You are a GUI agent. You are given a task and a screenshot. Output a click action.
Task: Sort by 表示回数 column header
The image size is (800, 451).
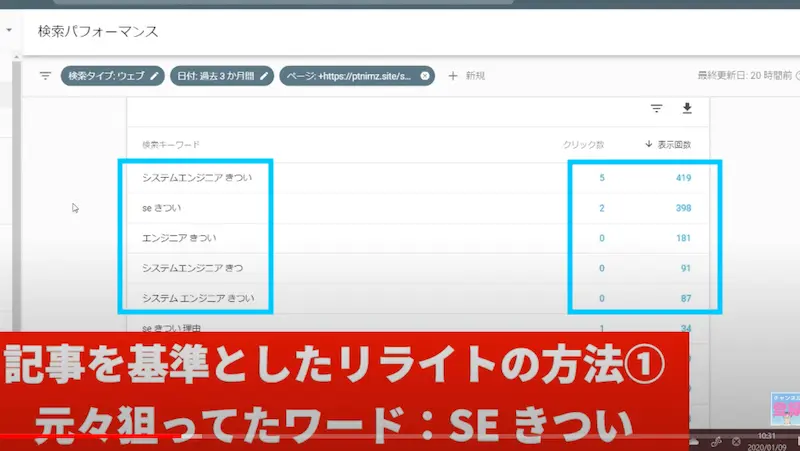668,145
